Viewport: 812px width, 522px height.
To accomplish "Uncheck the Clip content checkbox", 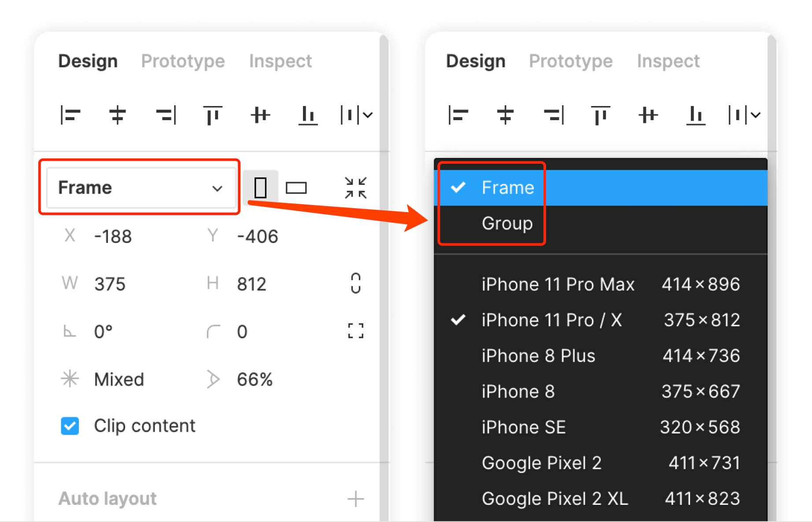I will 70,426.
